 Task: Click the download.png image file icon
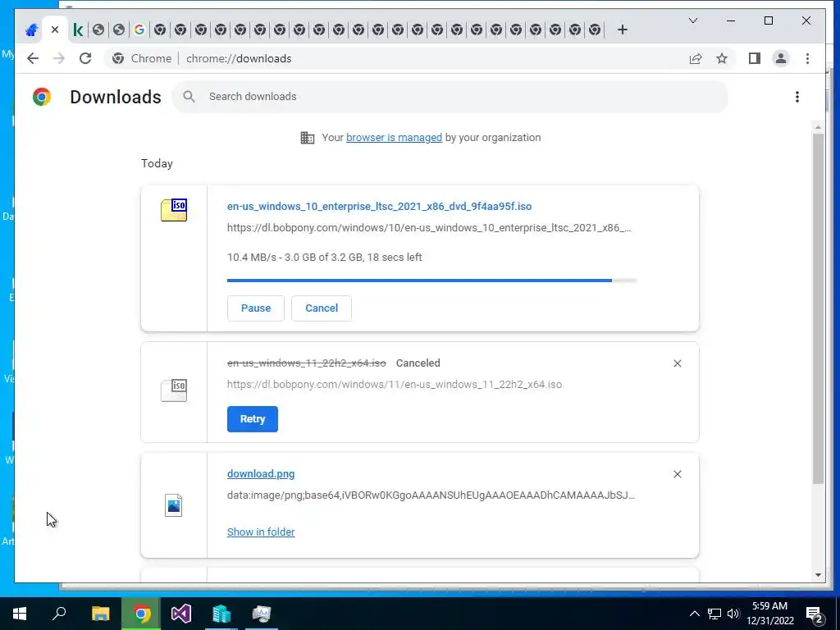174,505
